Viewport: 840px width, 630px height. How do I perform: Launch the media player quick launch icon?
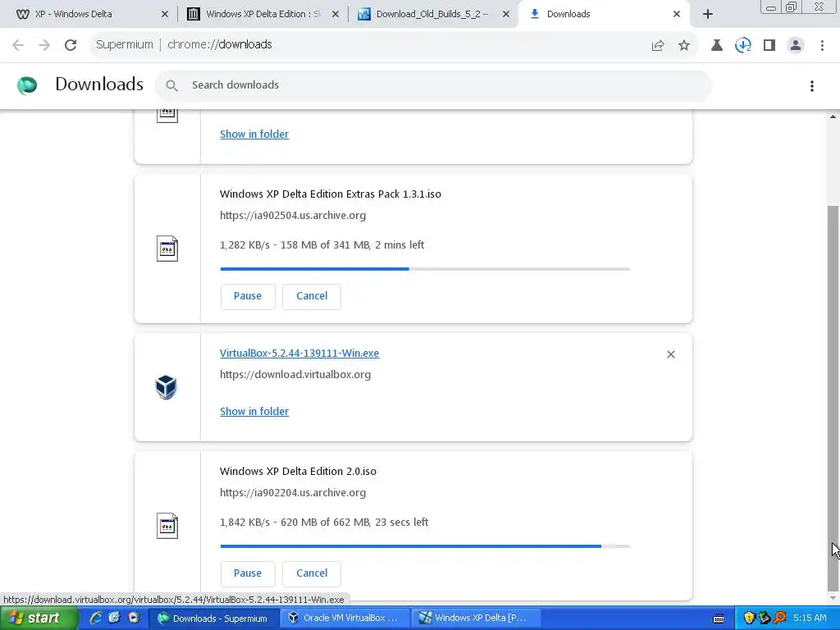(134, 619)
